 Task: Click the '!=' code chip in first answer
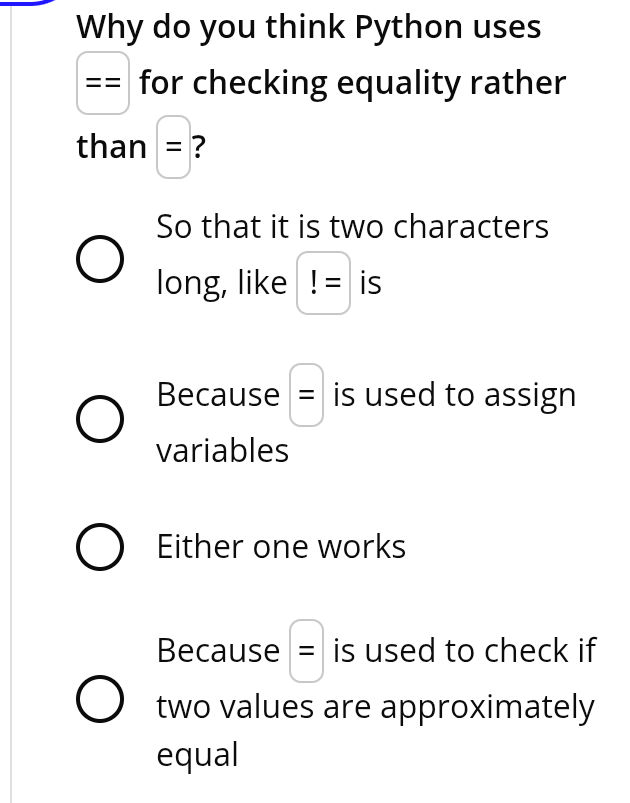pyautogui.click(x=323, y=282)
